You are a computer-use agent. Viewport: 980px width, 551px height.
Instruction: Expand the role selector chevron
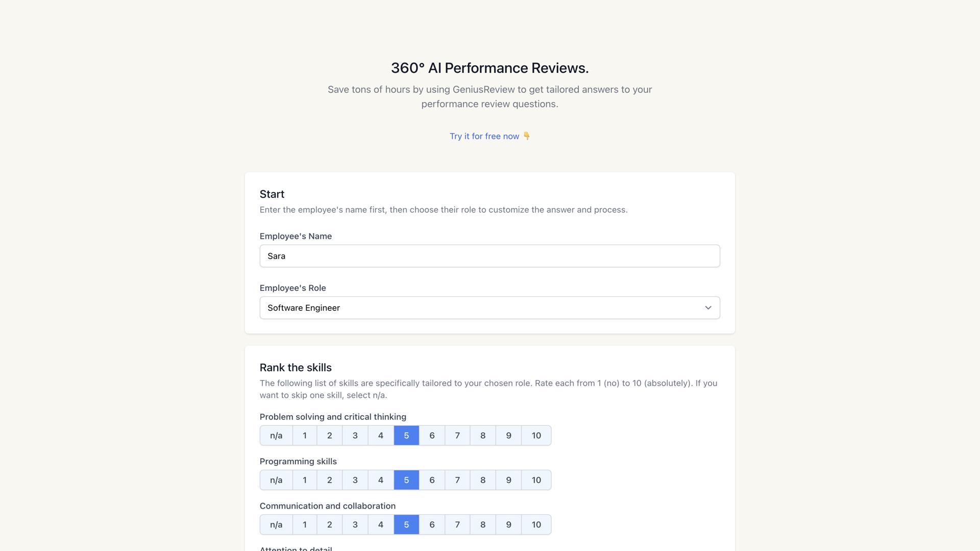point(708,308)
